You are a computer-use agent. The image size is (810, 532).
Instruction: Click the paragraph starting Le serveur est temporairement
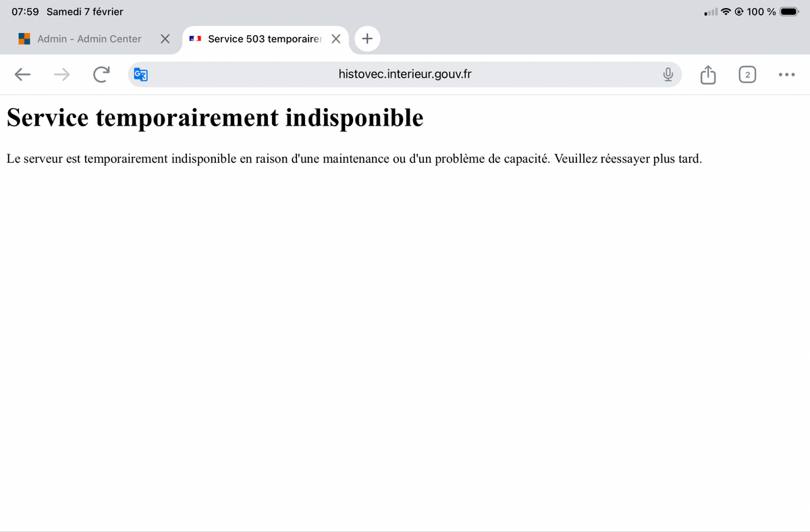tap(354, 159)
